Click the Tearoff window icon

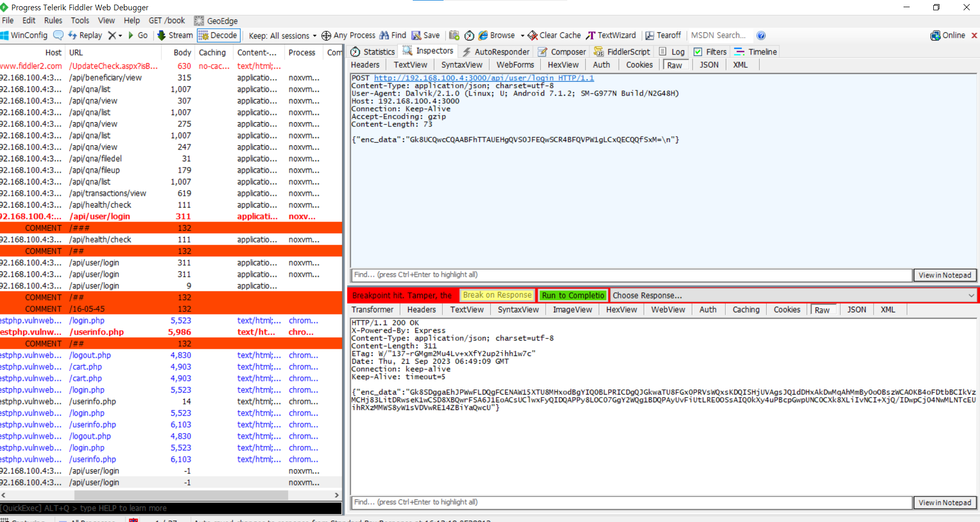click(649, 35)
